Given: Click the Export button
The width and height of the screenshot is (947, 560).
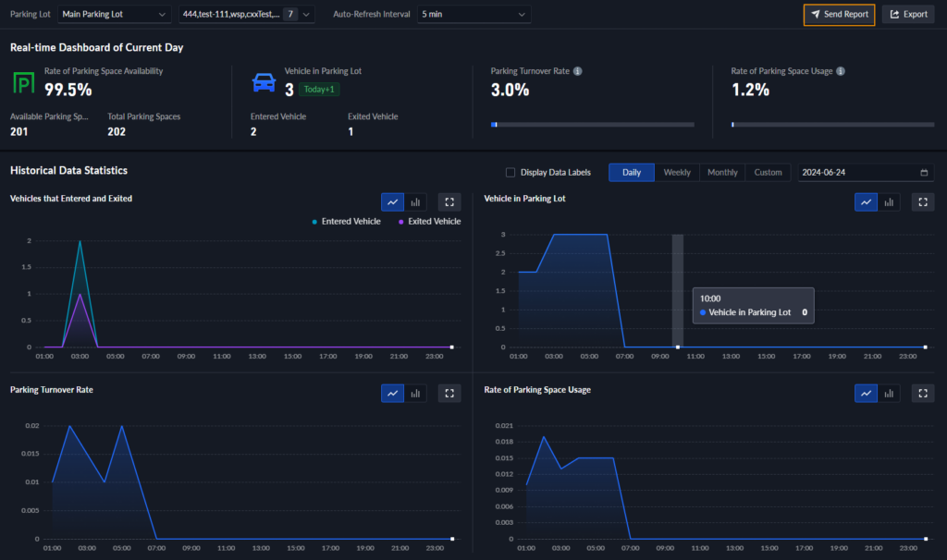Looking at the screenshot, I should [x=908, y=15].
